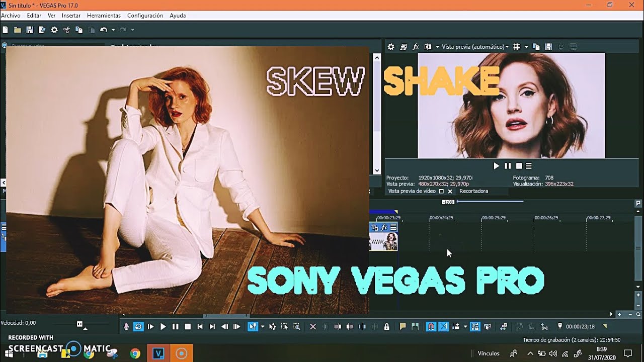Play in the video preview window
Viewport: 644px width, 362px height.
(497, 166)
